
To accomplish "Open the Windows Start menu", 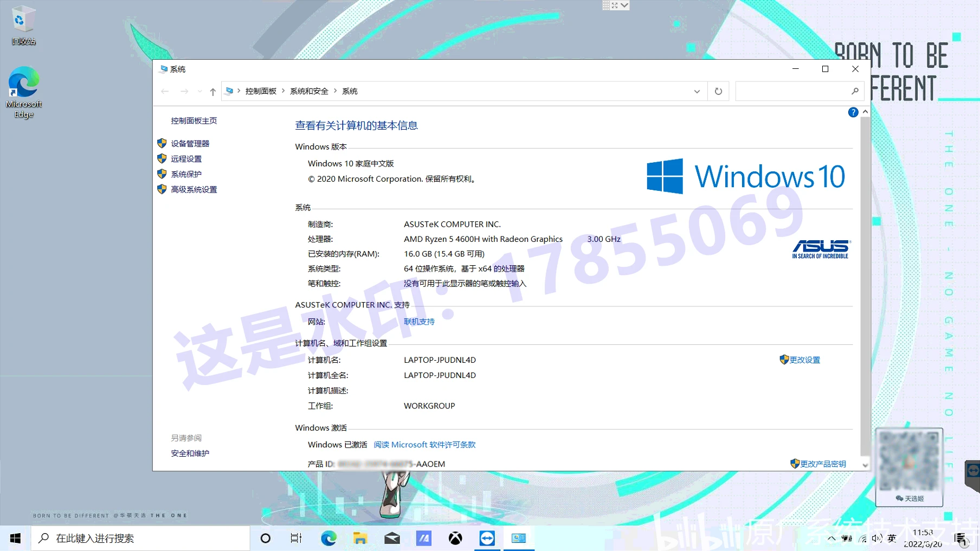I will click(x=15, y=538).
